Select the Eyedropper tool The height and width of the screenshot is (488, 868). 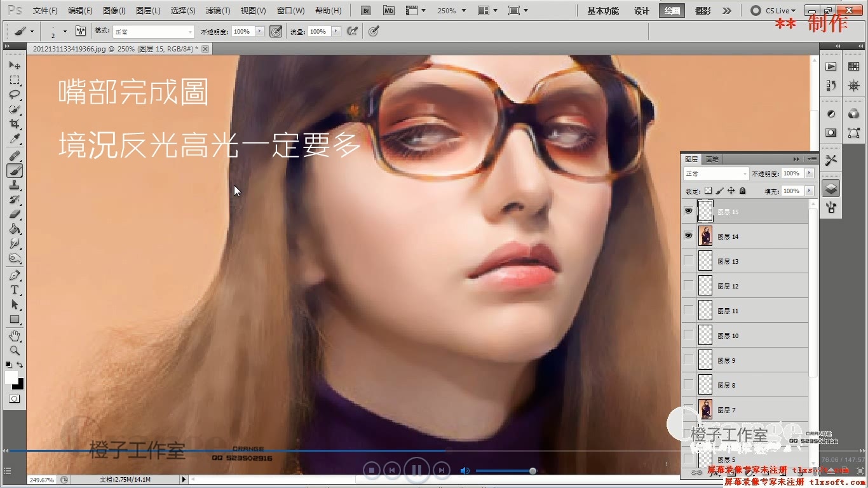(15, 139)
